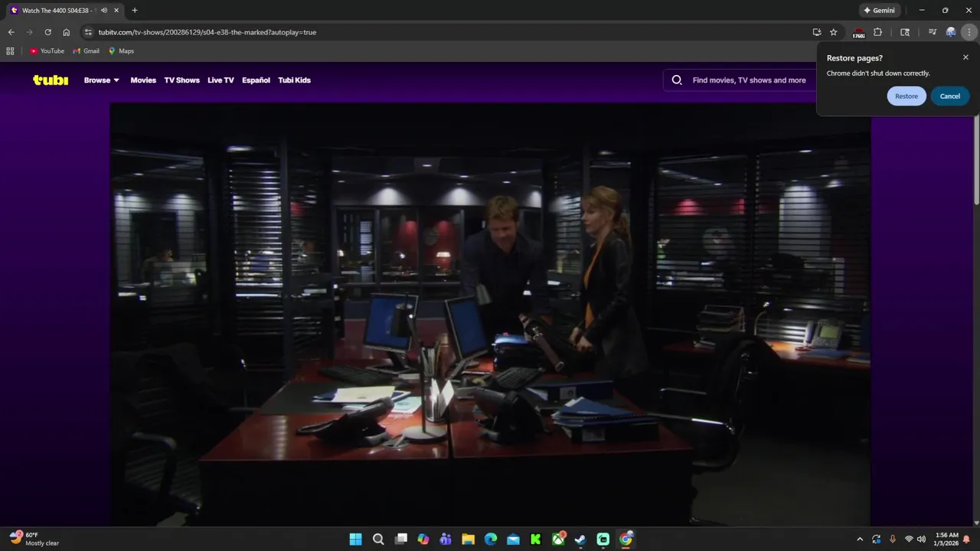Open Windows taskbar Search
980x551 pixels.
click(378, 539)
